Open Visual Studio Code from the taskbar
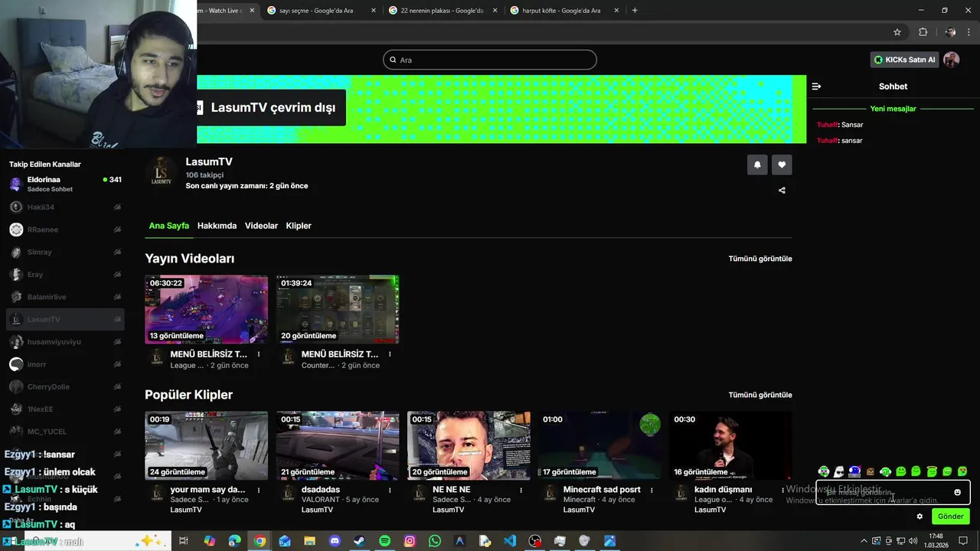The height and width of the screenshot is (551, 980). pyautogui.click(x=510, y=541)
